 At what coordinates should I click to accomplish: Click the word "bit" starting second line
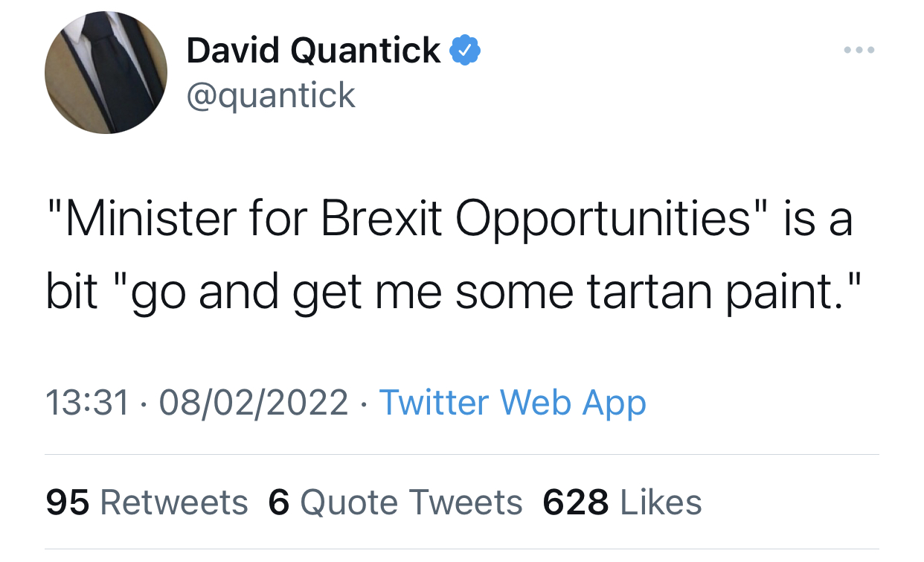pyautogui.click(x=71, y=293)
